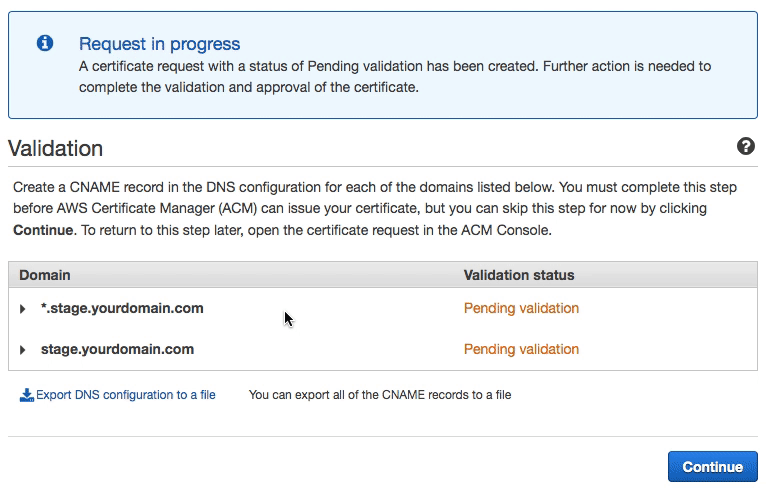Image resolution: width=766 pixels, height=492 pixels.
Task: Click the Validation section heading
Action: (56, 149)
